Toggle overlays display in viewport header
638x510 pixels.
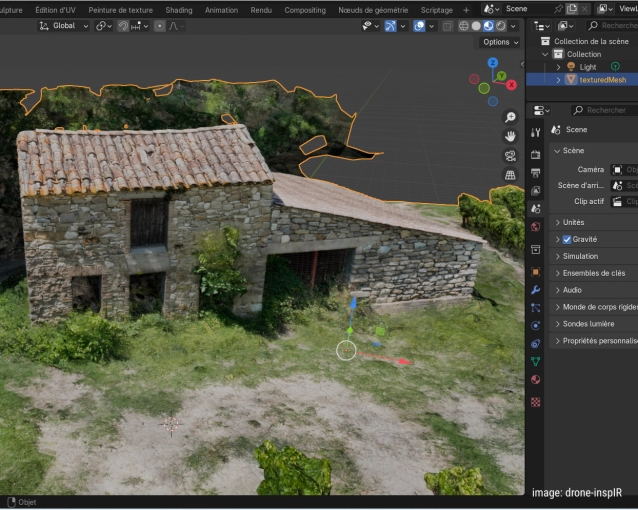(419, 26)
